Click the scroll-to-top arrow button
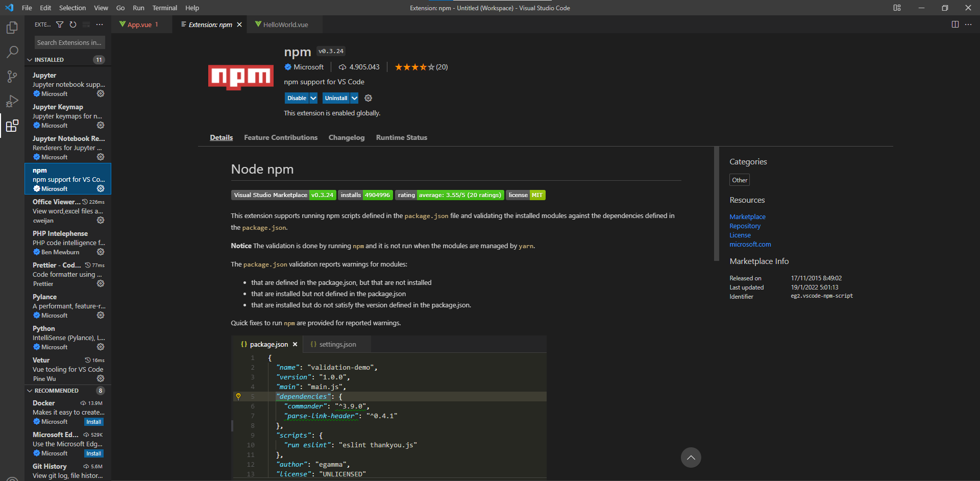 pos(691,458)
